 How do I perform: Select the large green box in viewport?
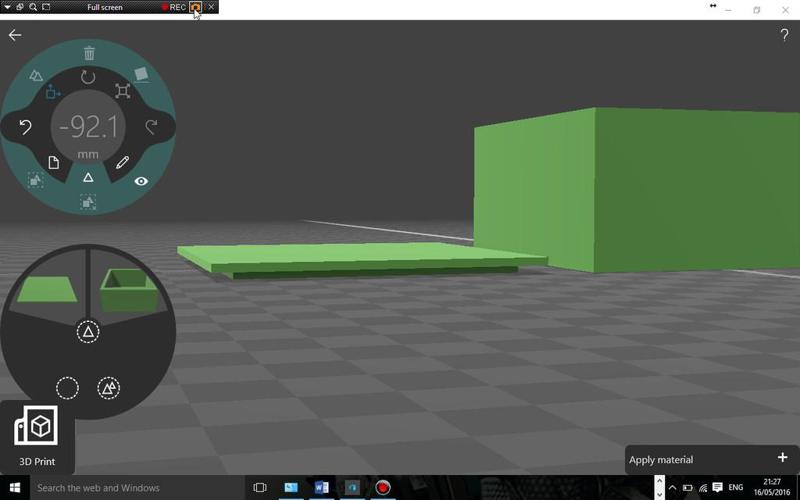[638, 189]
